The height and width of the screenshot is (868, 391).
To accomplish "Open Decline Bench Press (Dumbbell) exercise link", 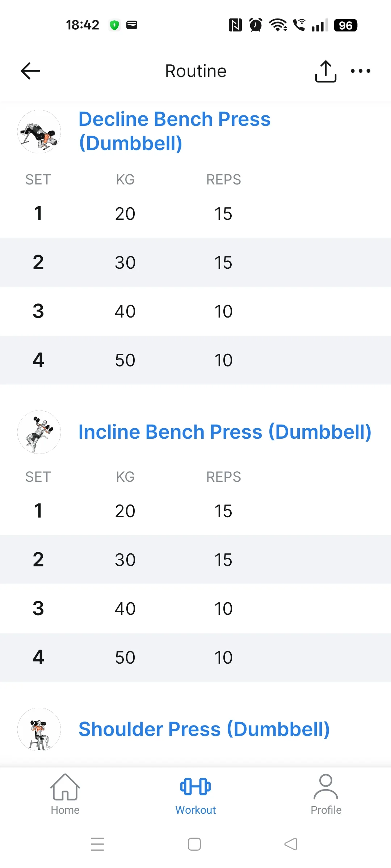I will [175, 131].
